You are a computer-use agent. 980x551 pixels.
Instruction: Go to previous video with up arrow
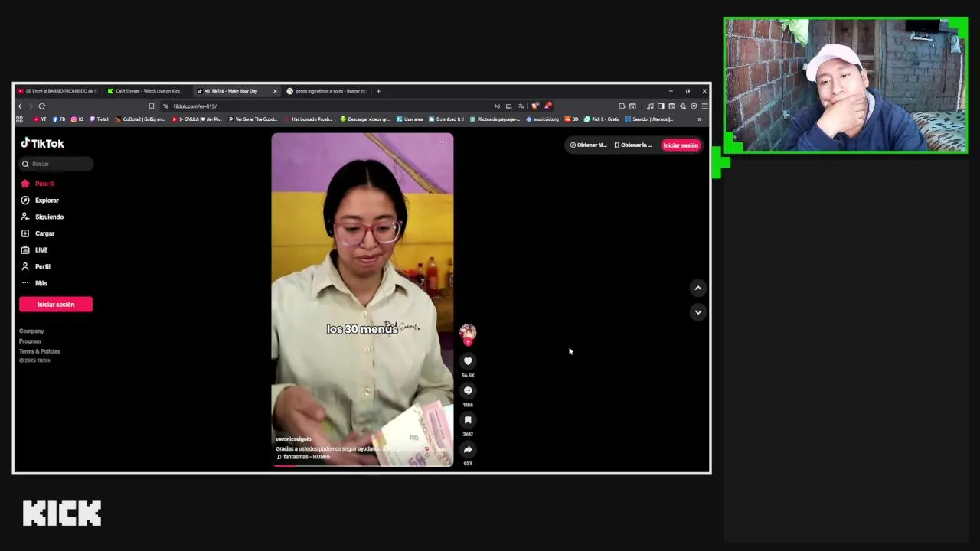click(x=697, y=288)
